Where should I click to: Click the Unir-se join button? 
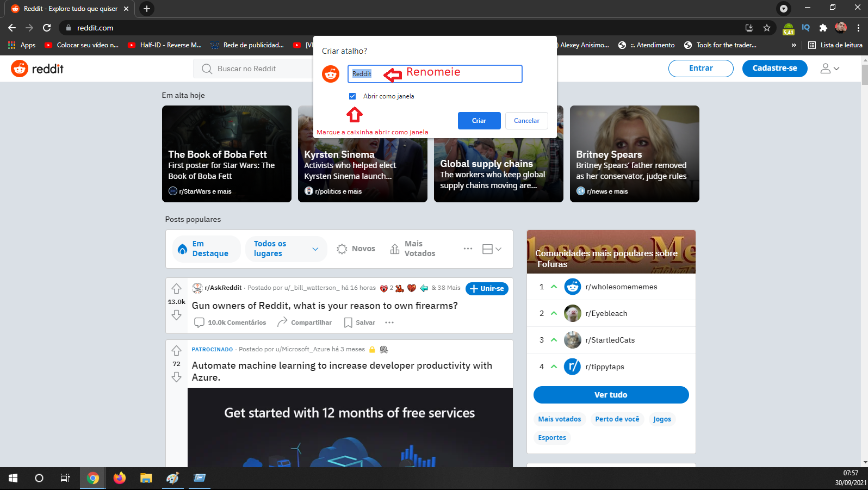(487, 289)
